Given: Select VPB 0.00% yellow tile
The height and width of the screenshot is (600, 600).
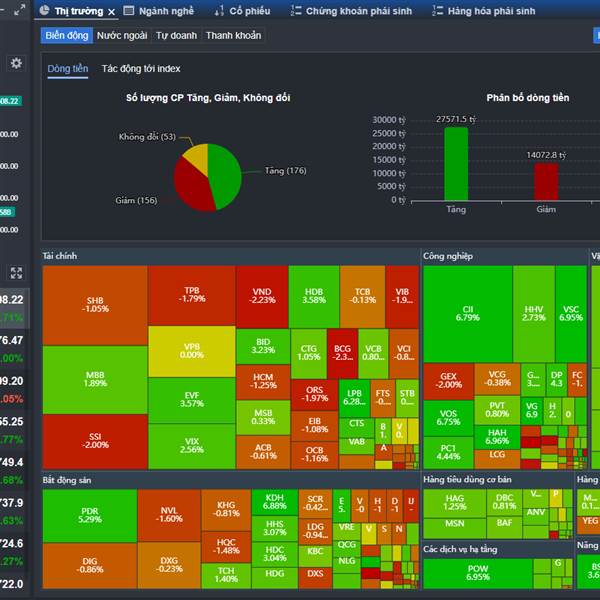Looking at the screenshot, I should (192, 351).
